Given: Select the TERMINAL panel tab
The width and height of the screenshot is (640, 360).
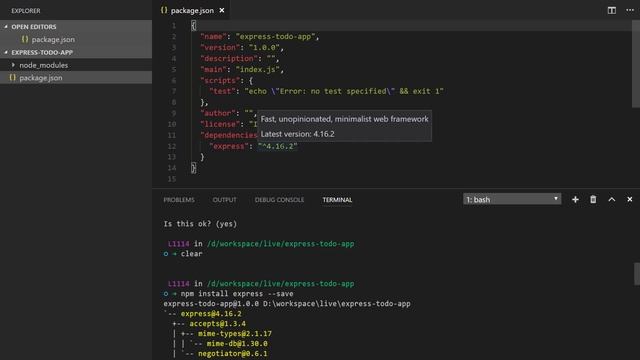Looking at the screenshot, I should pyautogui.click(x=337, y=200).
